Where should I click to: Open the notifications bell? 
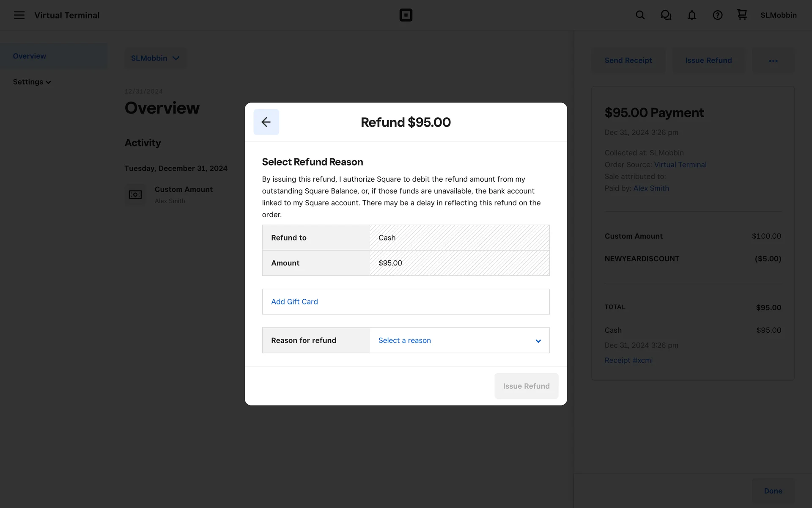[691, 15]
